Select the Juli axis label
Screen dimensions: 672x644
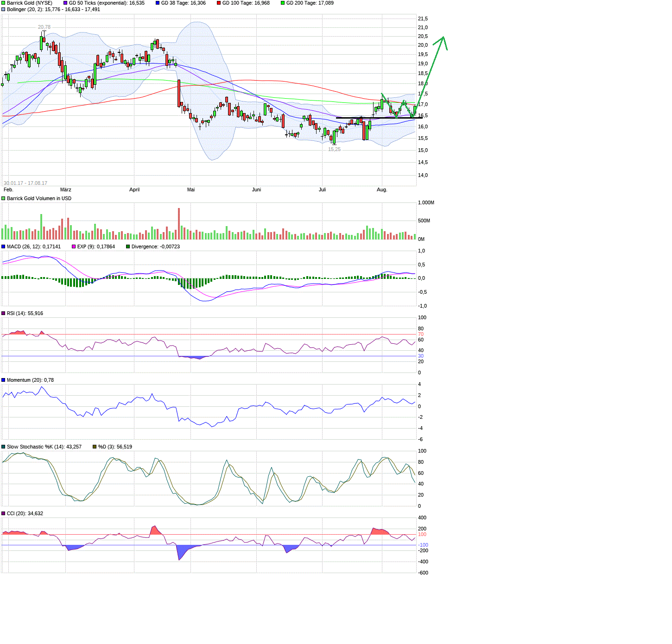point(323,189)
